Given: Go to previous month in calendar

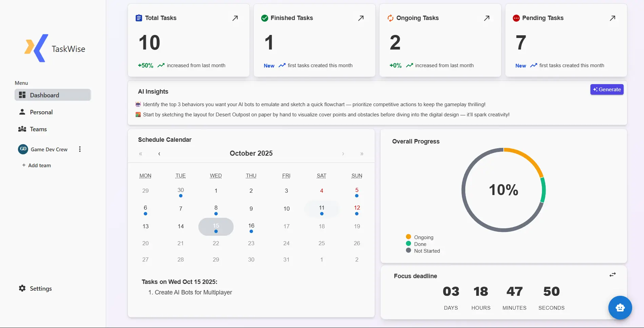Looking at the screenshot, I should click(159, 154).
